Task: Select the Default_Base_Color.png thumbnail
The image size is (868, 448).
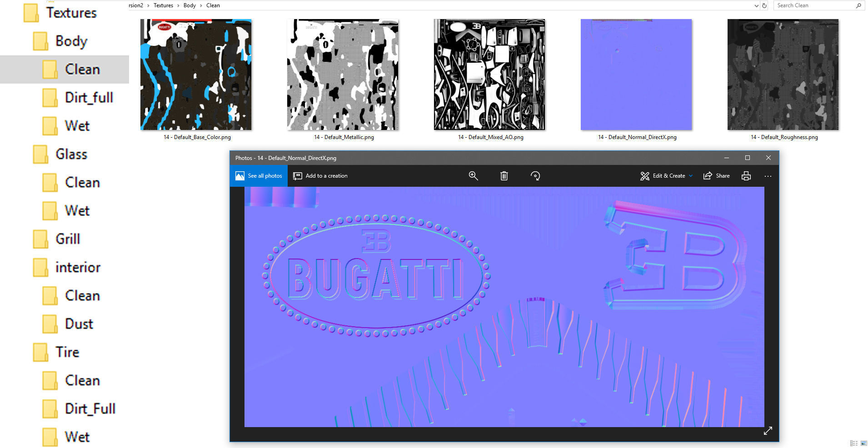Action: pyautogui.click(x=196, y=75)
